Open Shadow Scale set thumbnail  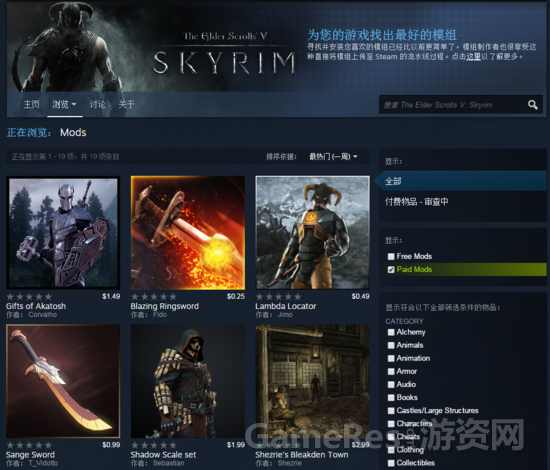188,381
